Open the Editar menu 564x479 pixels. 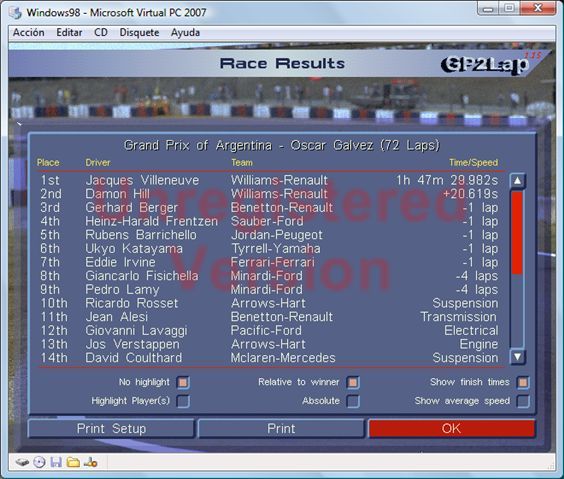(x=69, y=33)
